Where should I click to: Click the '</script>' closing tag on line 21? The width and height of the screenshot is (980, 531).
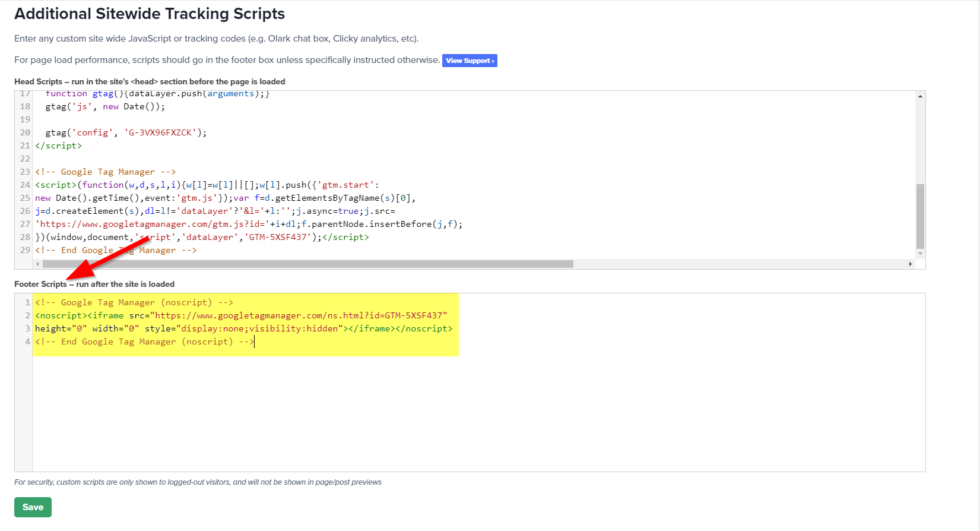tap(59, 146)
